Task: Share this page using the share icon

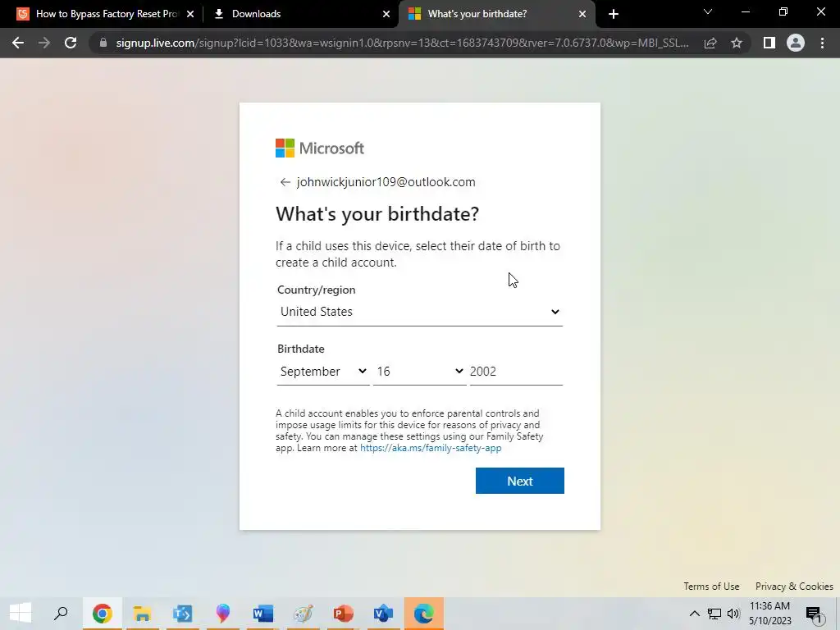Action: tap(710, 43)
